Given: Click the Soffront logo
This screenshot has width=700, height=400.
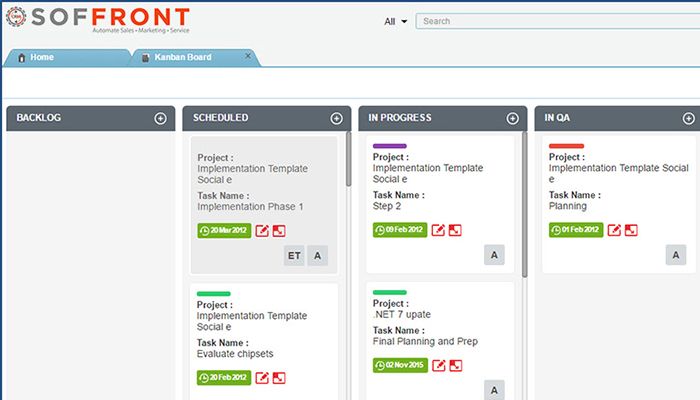Looking at the screenshot, I should 98,20.
